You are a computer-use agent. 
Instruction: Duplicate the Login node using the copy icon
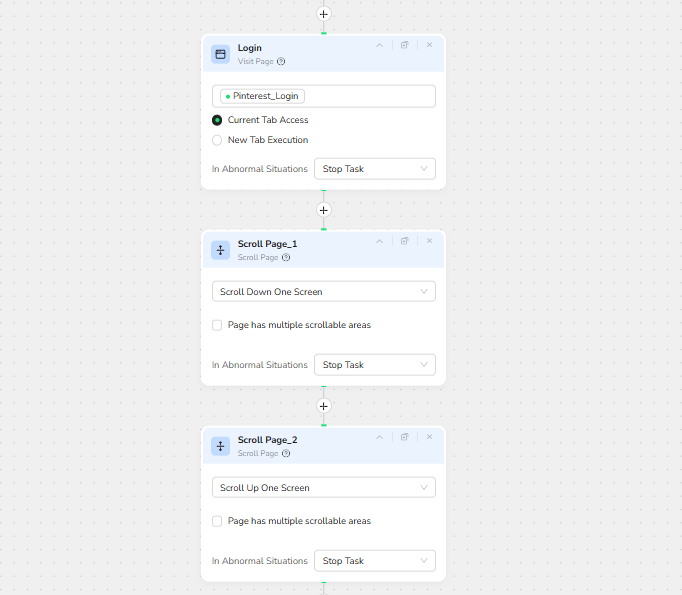pyautogui.click(x=405, y=45)
